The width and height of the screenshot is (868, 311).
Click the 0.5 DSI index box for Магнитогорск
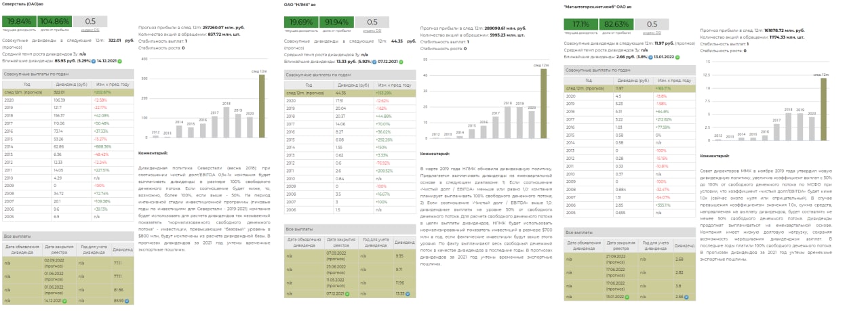(652, 24)
